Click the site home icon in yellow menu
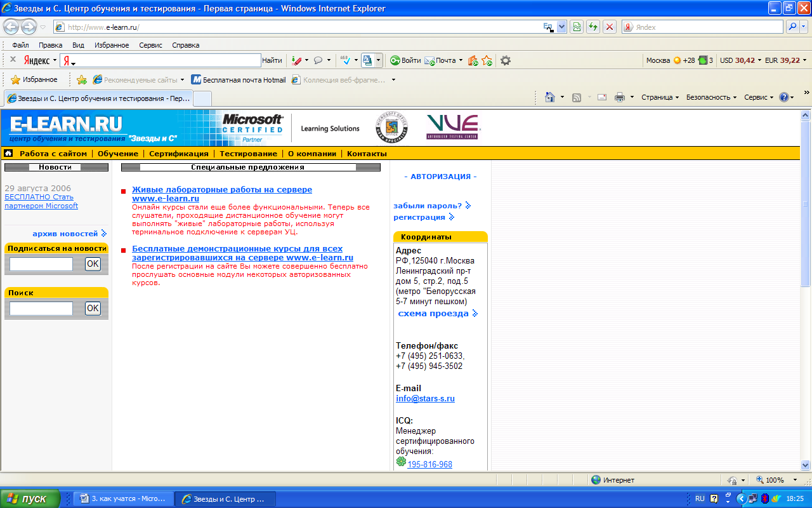Viewport: 812px width, 508px height. 8,153
